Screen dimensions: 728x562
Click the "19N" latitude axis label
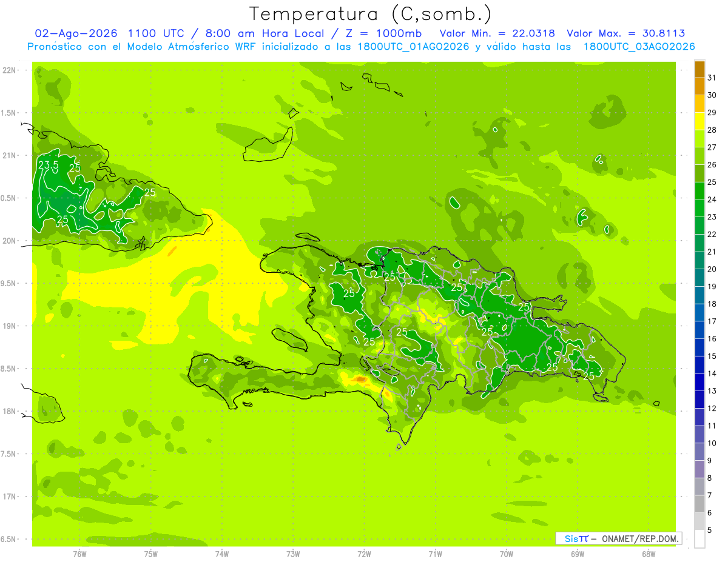(x=9, y=326)
